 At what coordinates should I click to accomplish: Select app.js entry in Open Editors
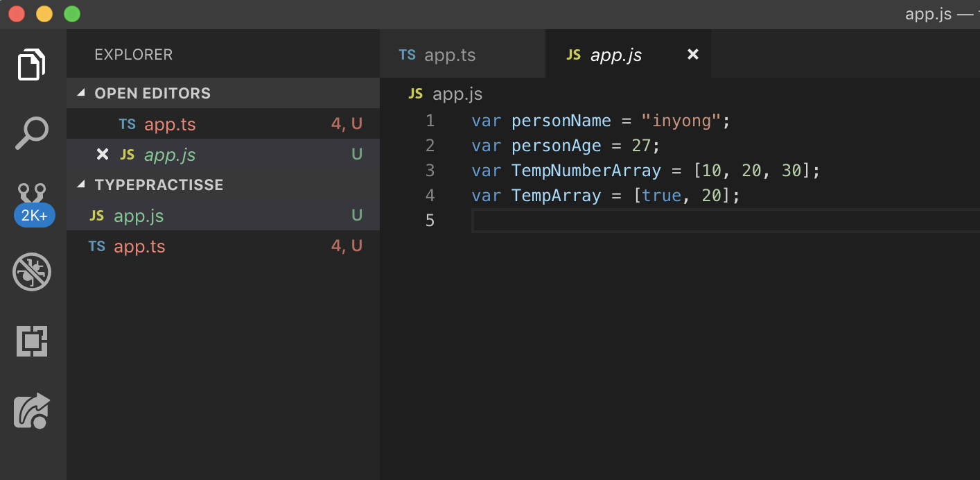[x=223, y=154]
